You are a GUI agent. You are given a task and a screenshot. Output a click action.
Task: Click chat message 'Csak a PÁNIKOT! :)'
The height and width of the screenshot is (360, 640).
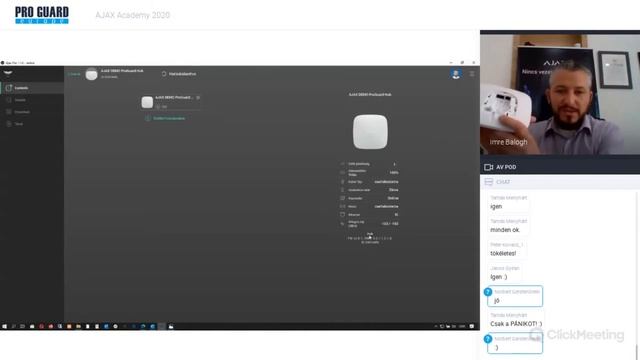click(x=516, y=324)
